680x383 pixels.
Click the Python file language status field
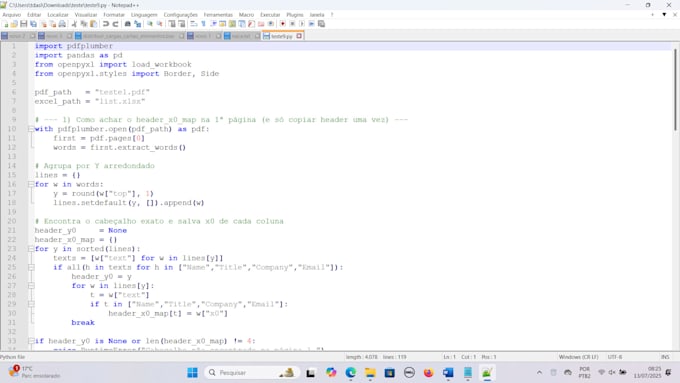[x=13, y=357]
